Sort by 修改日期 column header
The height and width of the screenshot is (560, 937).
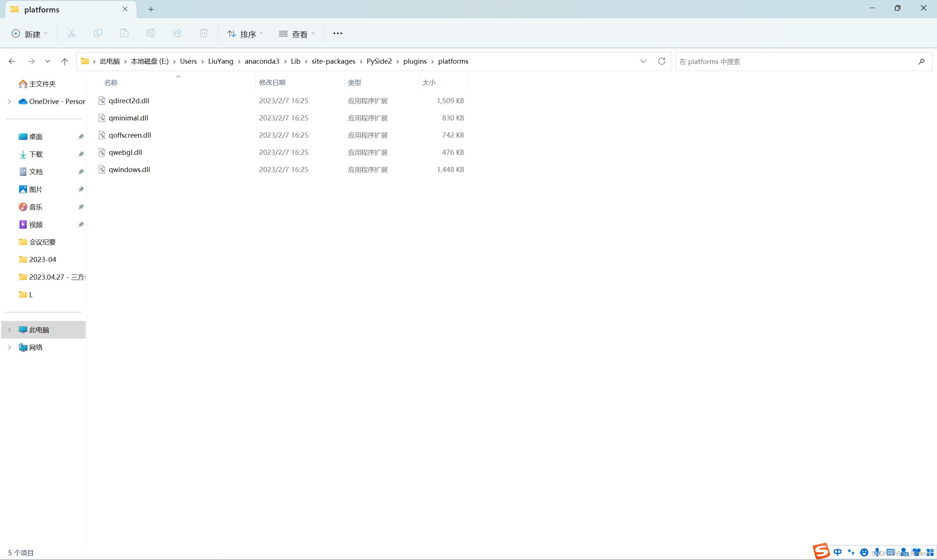272,82
